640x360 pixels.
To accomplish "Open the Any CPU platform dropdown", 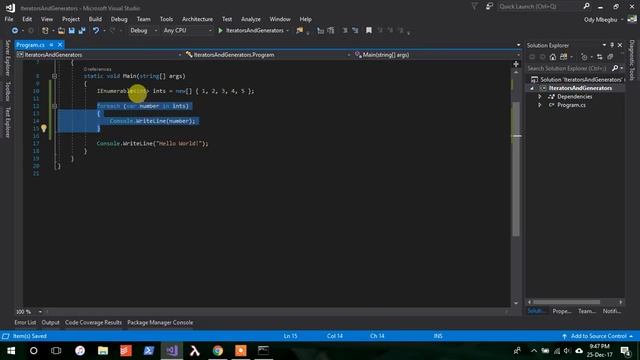I will pos(188,31).
